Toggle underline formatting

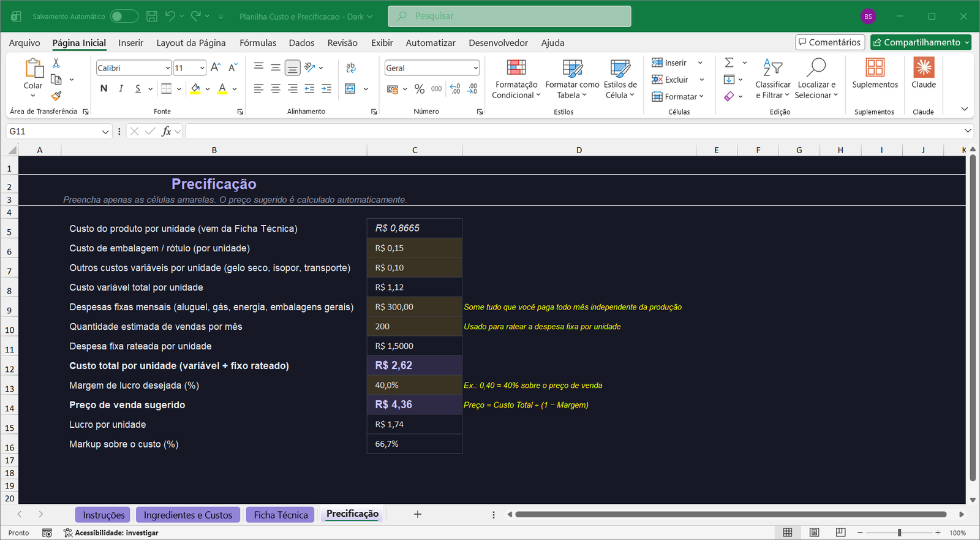138,89
